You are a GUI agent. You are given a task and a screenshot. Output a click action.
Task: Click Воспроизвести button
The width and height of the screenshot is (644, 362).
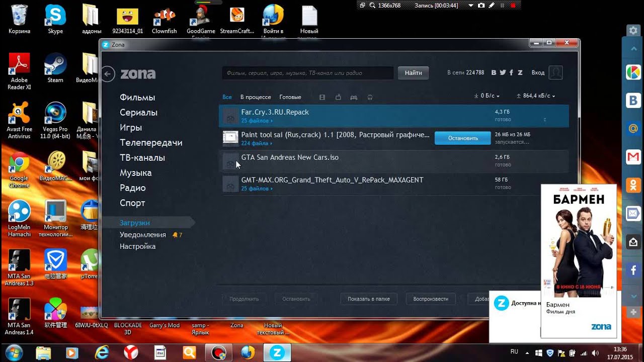pos(431,299)
